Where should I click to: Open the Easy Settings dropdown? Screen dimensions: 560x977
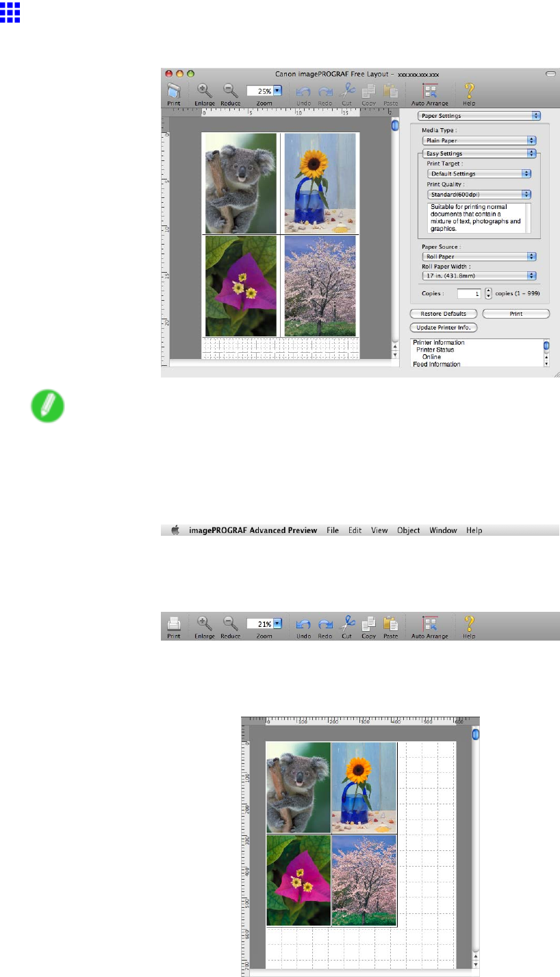[x=479, y=153]
